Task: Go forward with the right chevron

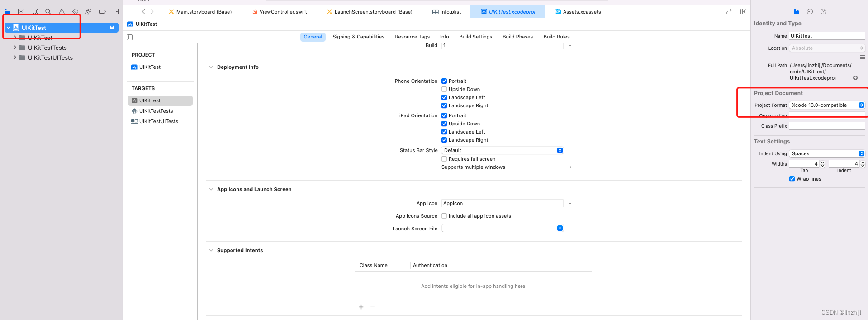Action: point(152,11)
